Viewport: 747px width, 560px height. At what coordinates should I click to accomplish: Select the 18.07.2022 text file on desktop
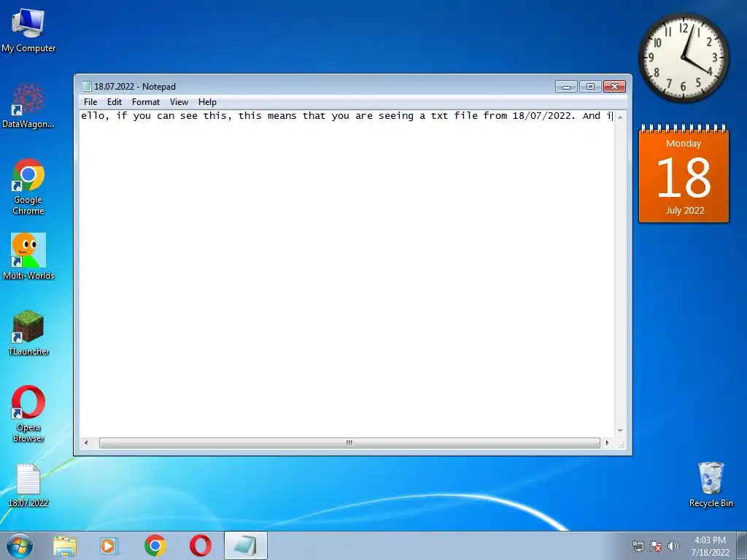(28, 485)
